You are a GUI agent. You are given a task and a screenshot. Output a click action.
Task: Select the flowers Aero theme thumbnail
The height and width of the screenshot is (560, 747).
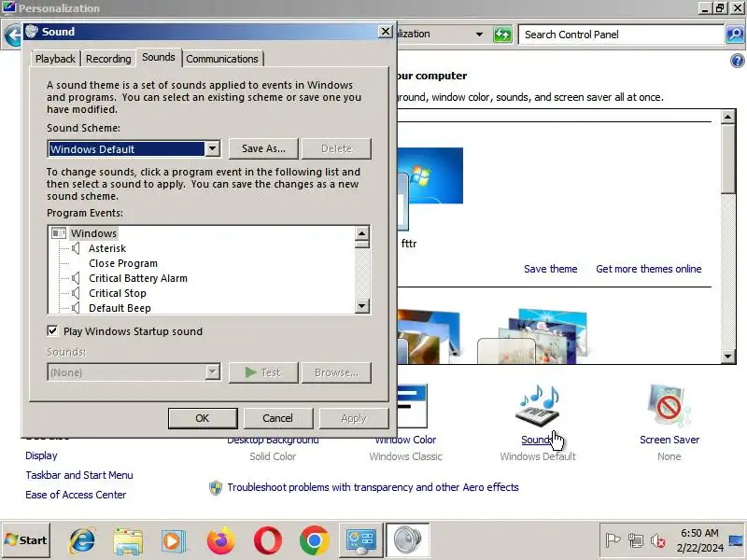(533, 336)
